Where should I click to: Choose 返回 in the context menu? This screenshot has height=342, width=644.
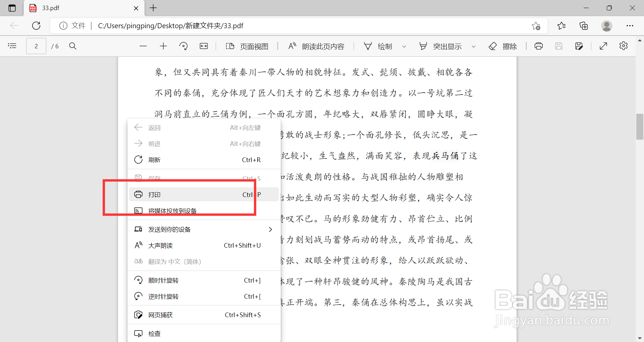coord(204,128)
